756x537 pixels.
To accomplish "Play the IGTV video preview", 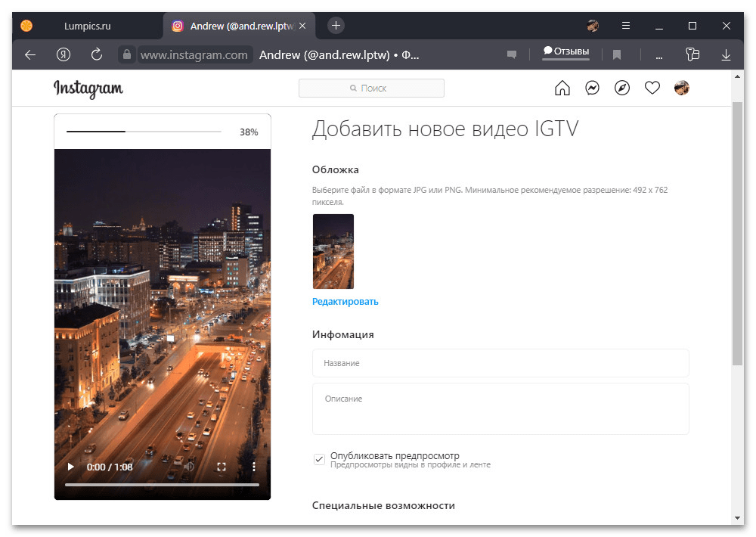I will [x=71, y=467].
